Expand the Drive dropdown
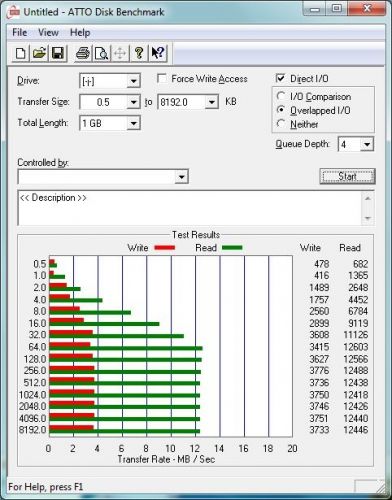The image size is (392, 500). pos(133,81)
